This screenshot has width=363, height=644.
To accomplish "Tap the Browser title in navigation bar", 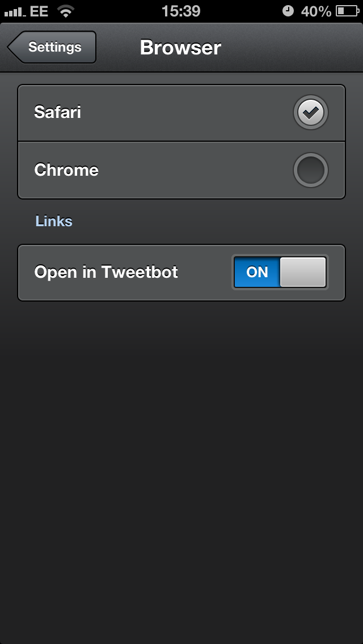I will (x=180, y=48).
